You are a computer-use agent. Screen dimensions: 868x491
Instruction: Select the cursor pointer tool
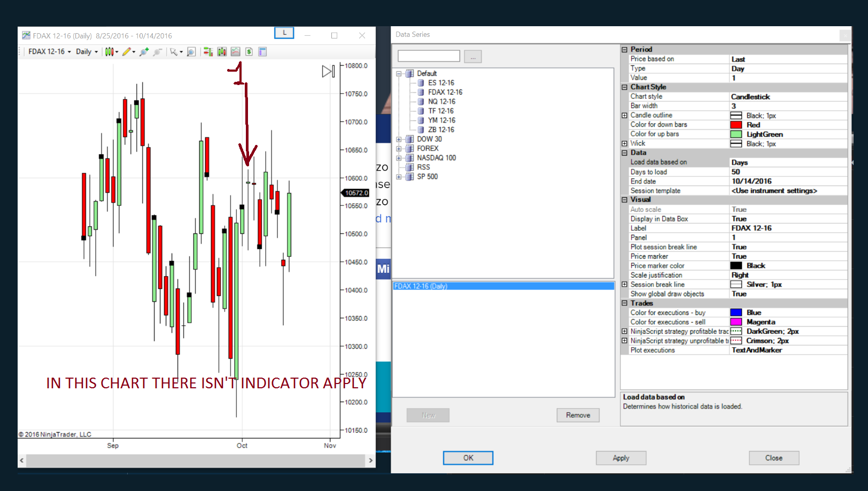point(174,52)
